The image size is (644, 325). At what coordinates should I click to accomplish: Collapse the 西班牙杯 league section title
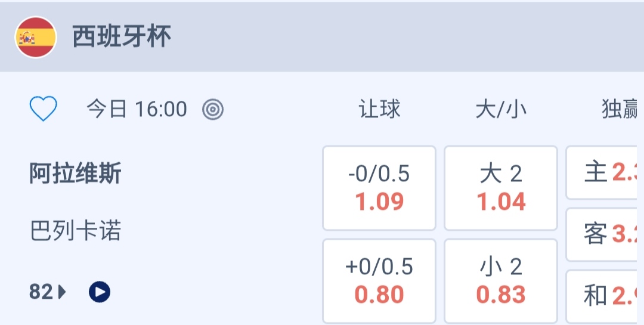click(x=122, y=37)
